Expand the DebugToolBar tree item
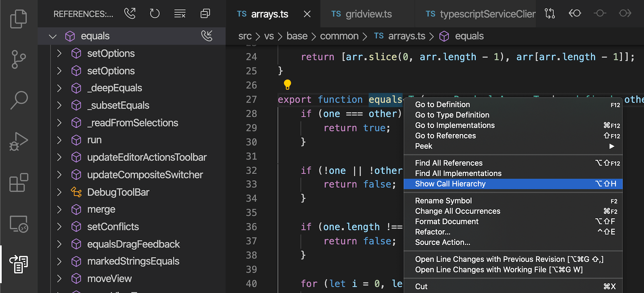 tap(60, 192)
